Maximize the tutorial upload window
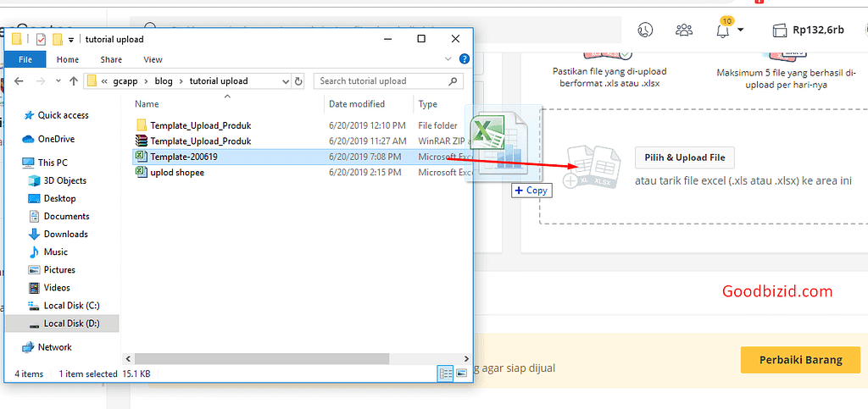This screenshot has height=409, width=868. (421, 39)
